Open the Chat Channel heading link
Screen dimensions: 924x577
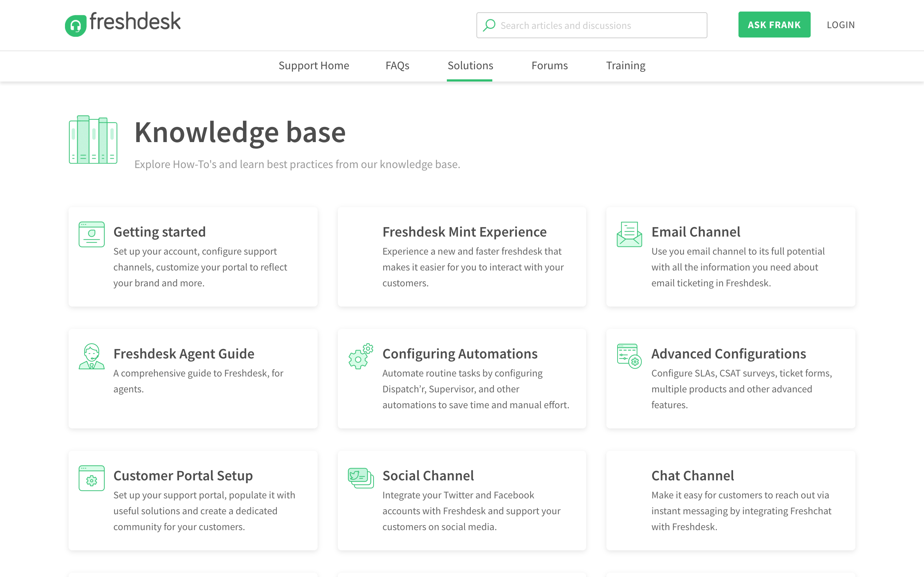point(692,476)
